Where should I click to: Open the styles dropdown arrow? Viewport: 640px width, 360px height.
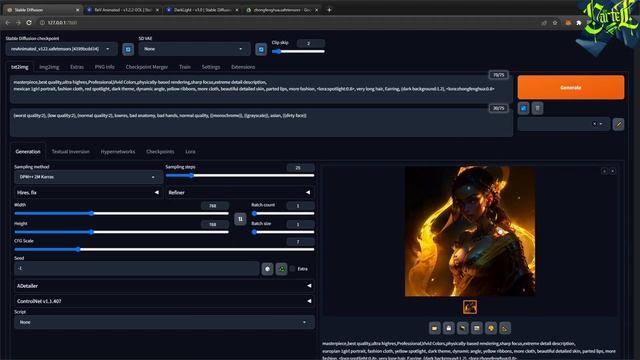[601, 124]
